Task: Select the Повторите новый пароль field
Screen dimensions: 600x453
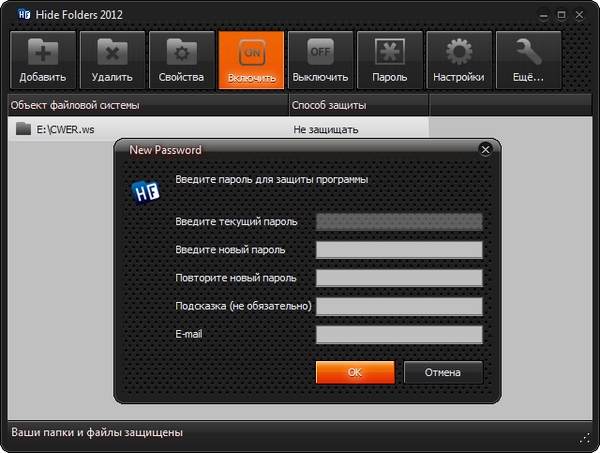Action: [399, 277]
